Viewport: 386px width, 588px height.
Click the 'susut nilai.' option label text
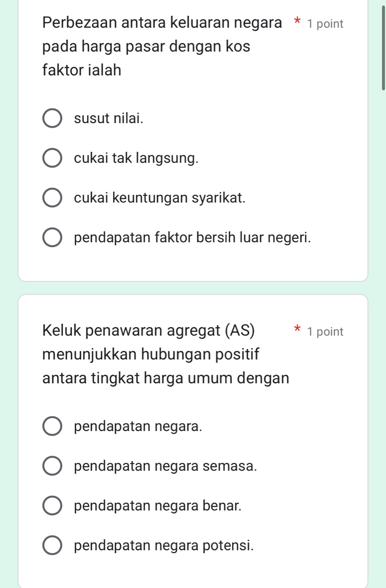108,118
